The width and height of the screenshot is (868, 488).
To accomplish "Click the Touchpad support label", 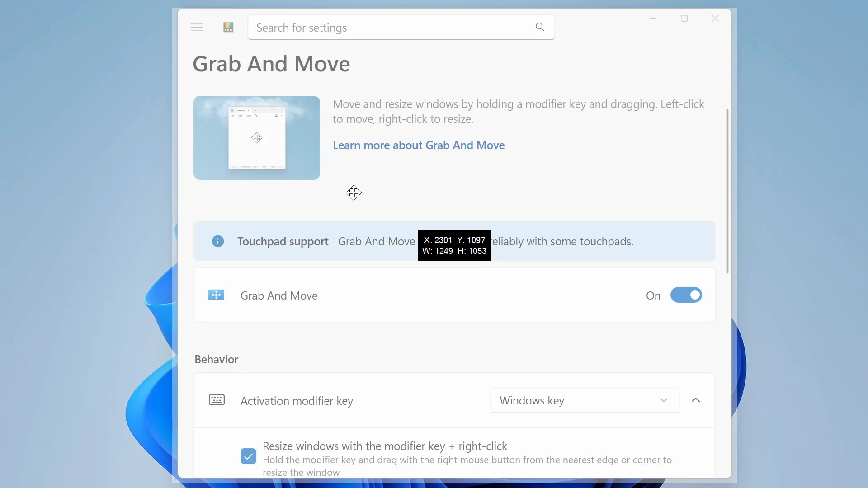I will 283,241.
